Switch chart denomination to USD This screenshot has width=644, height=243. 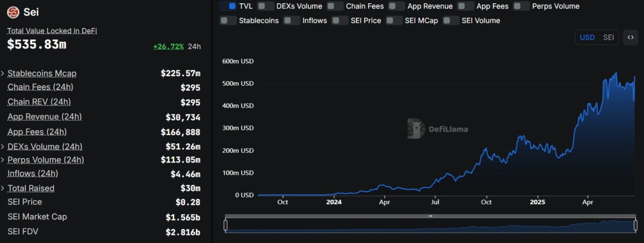coord(587,38)
